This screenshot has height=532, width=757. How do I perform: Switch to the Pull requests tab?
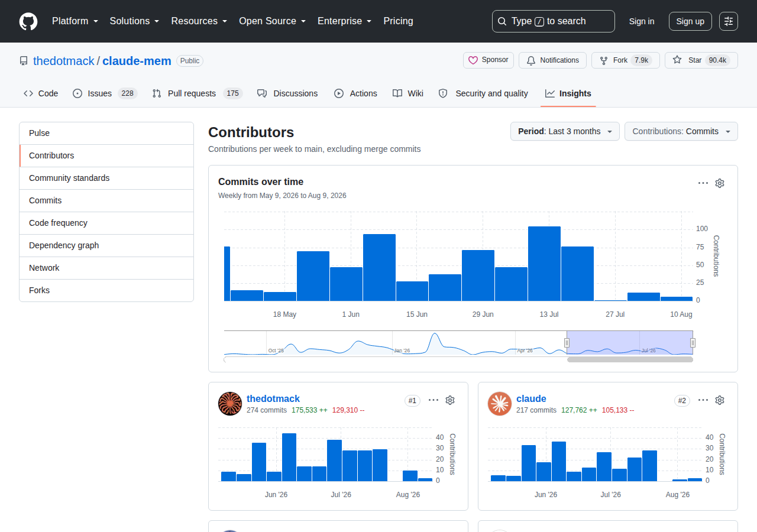pyautogui.click(x=197, y=93)
